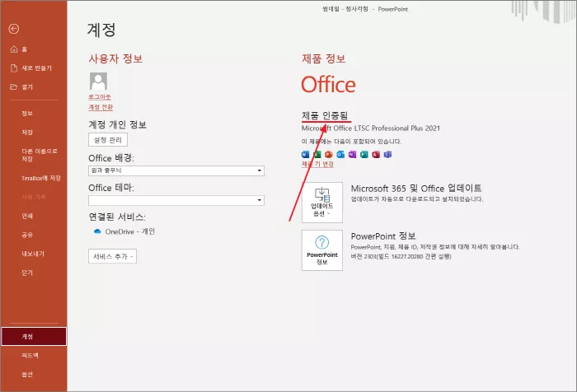The height and width of the screenshot is (392, 577).
Task: Click the Outlook app icon
Action: (x=340, y=155)
